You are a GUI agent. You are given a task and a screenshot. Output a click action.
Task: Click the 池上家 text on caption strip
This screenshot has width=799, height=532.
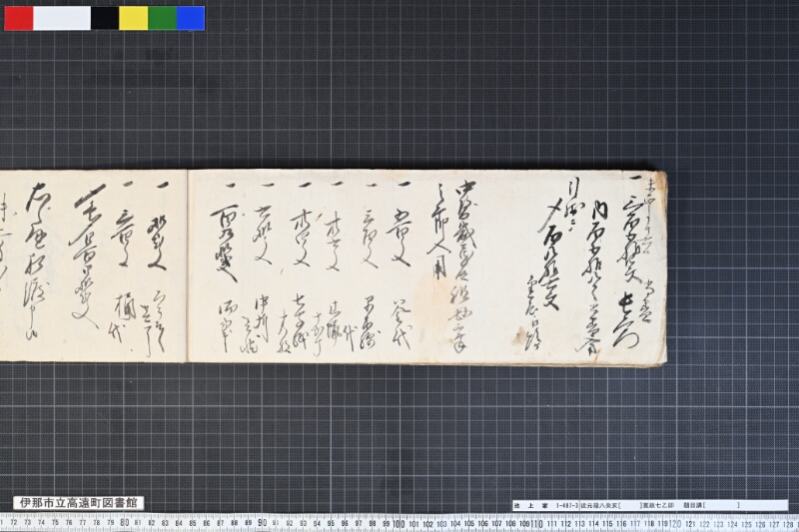tap(530, 505)
